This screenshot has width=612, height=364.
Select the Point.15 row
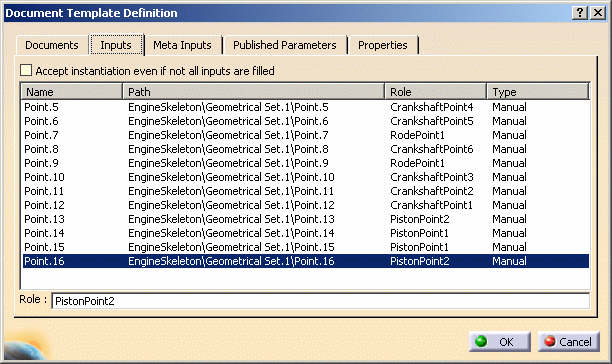[306, 247]
